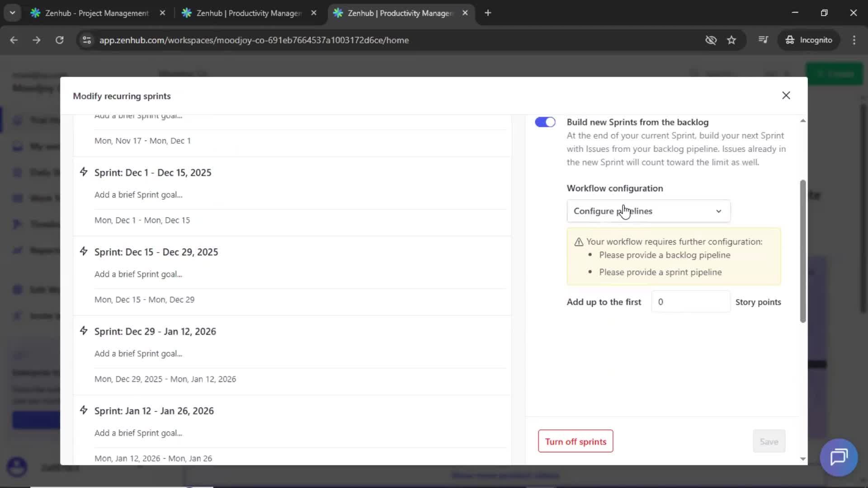The width and height of the screenshot is (868, 488).
Task: Click the browser back navigation arrow
Action: pyautogui.click(x=14, y=40)
